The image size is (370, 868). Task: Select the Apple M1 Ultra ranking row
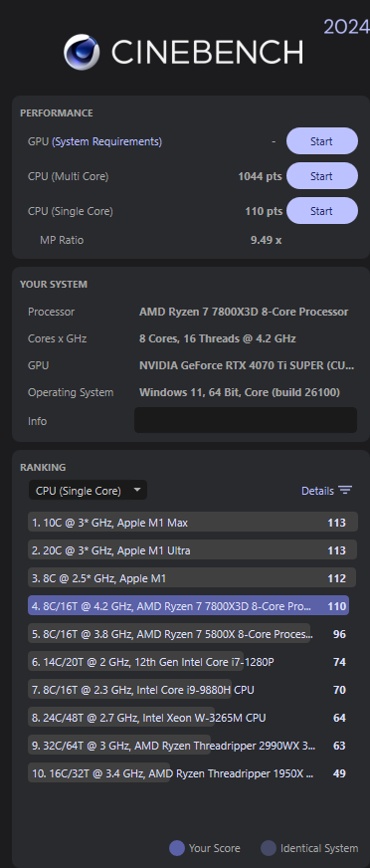pyautogui.click(x=193, y=550)
